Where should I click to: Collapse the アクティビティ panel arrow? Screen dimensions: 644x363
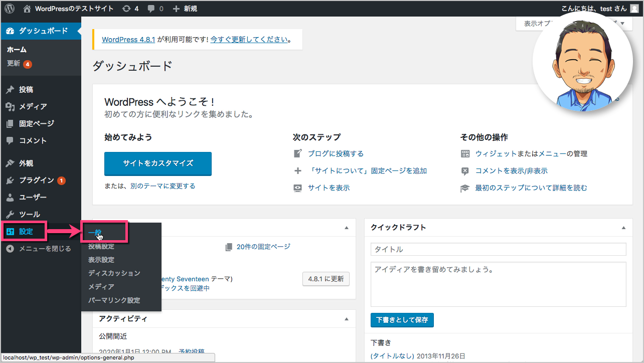346,319
